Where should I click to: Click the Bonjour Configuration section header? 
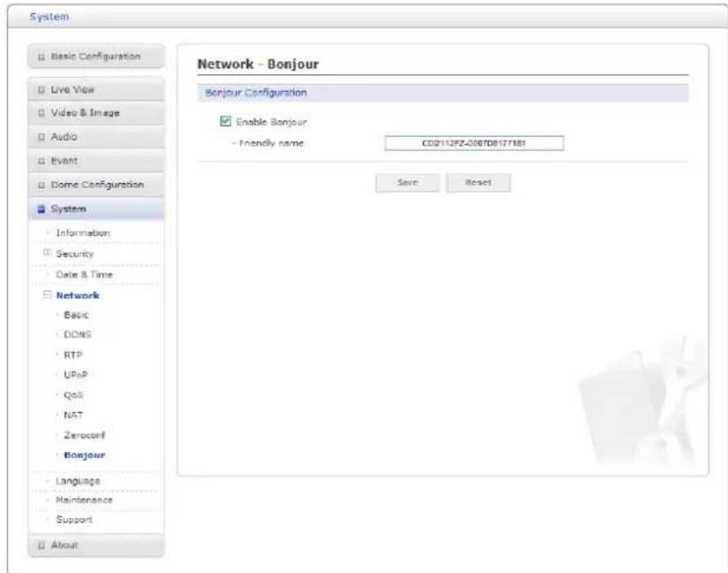(443, 93)
